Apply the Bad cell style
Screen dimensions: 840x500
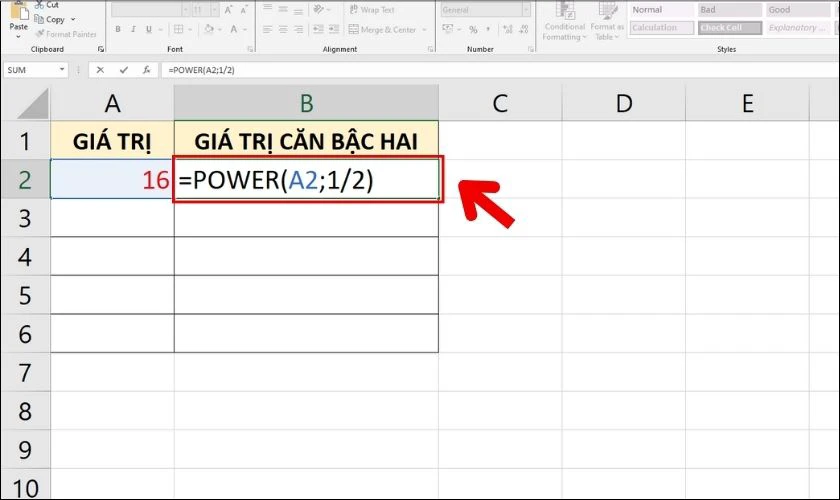730,10
